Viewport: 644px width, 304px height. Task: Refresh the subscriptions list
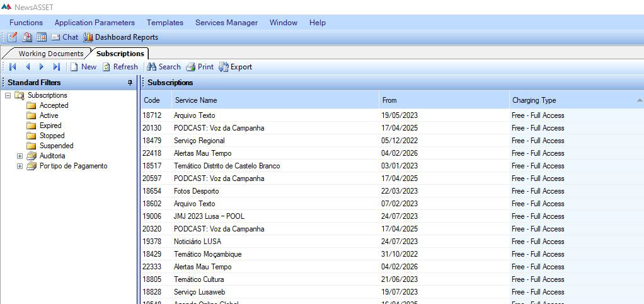click(x=120, y=67)
